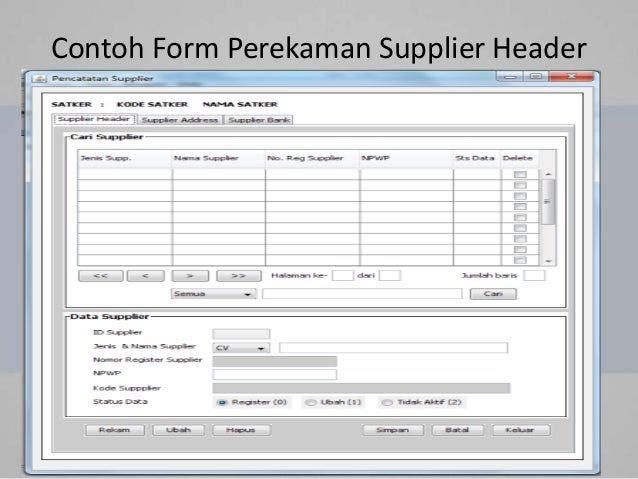Open the Semua search filter dropdown
The height and width of the screenshot is (479, 638).
(x=214, y=294)
